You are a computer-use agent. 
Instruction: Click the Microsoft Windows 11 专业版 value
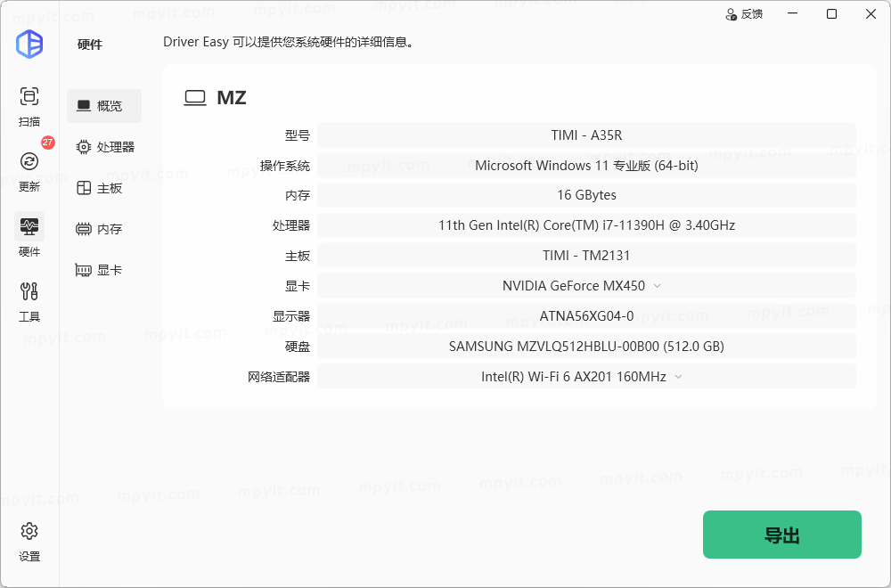tap(586, 166)
